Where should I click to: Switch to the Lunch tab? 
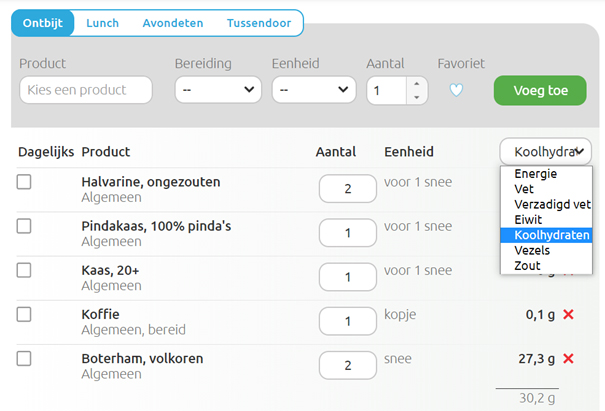[102, 22]
